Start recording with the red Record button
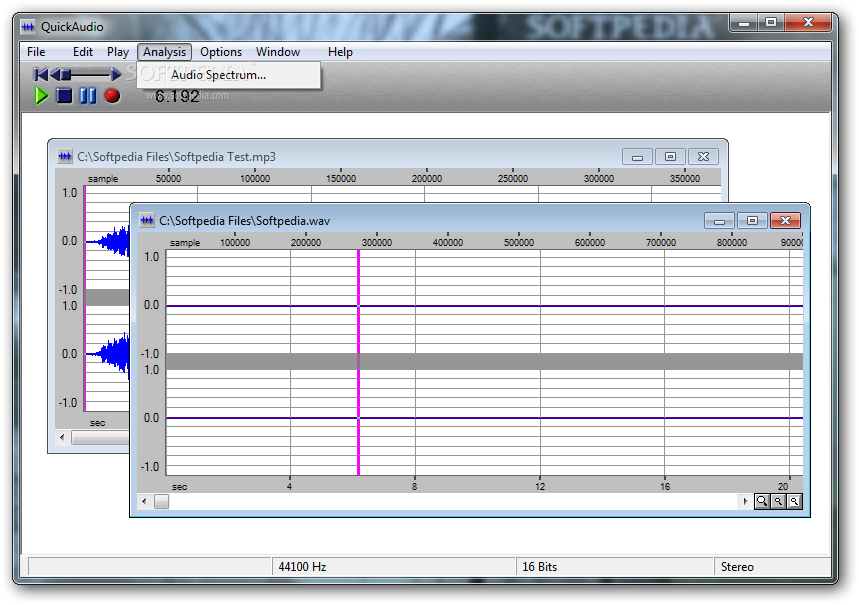The image size is (859, 605). click(x=112, y=96)
